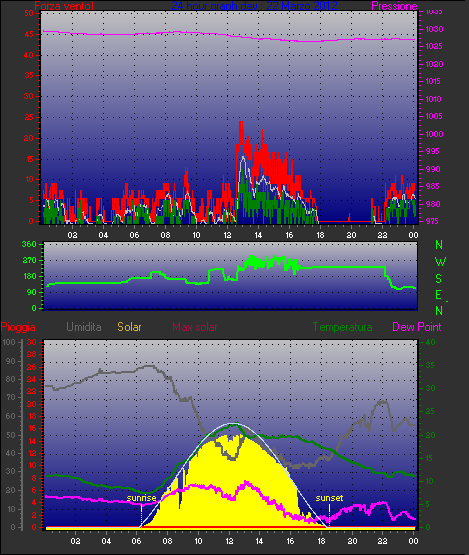This screenshot has height=555, width=469.
Task: Click the 'S' compass direction label
Action: click(439, 279)
